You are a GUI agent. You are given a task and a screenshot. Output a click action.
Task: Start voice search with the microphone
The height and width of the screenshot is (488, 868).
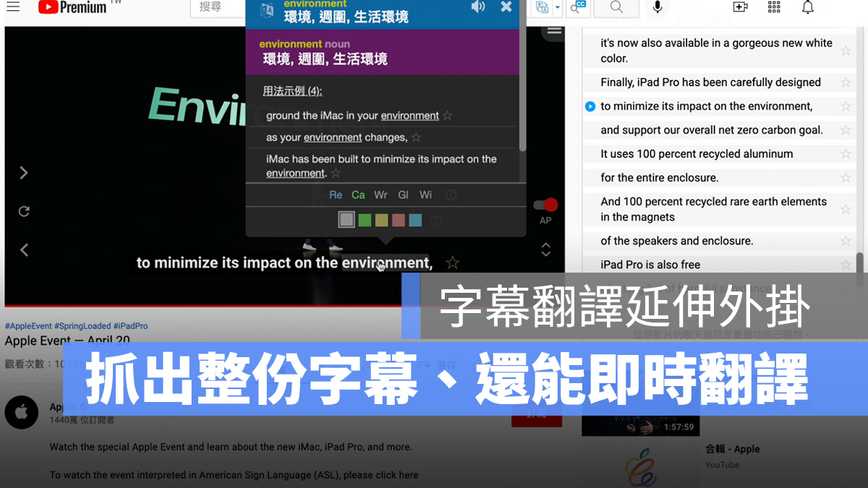tap(658, 7)
